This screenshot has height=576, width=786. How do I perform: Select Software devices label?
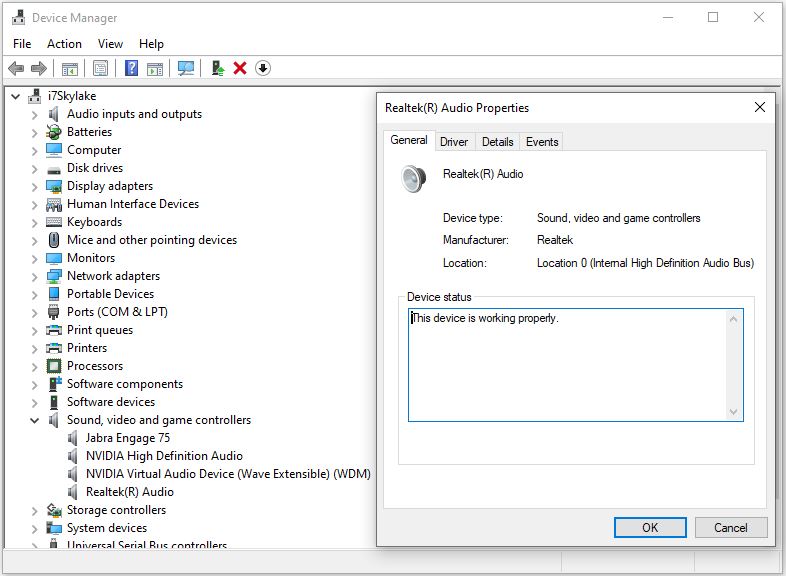111,402
